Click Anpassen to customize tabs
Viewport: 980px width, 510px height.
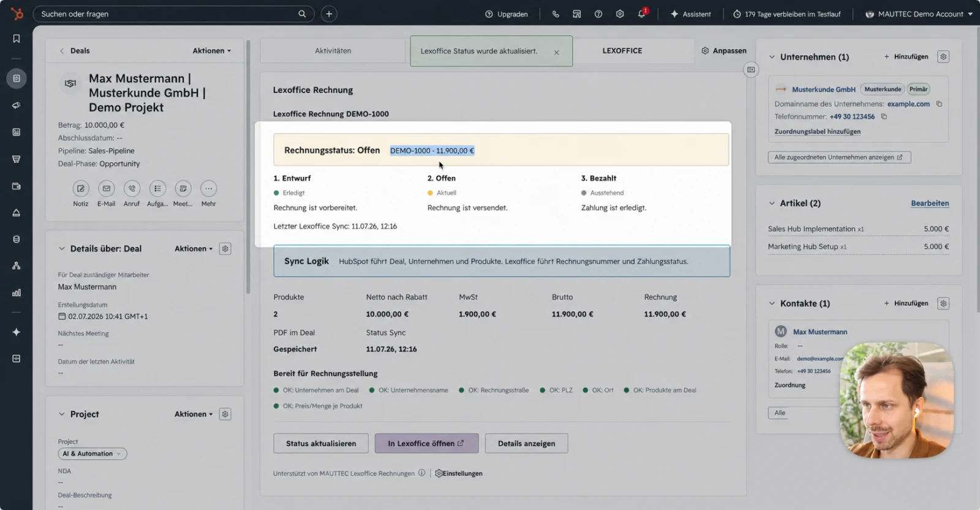pos(724,51)
